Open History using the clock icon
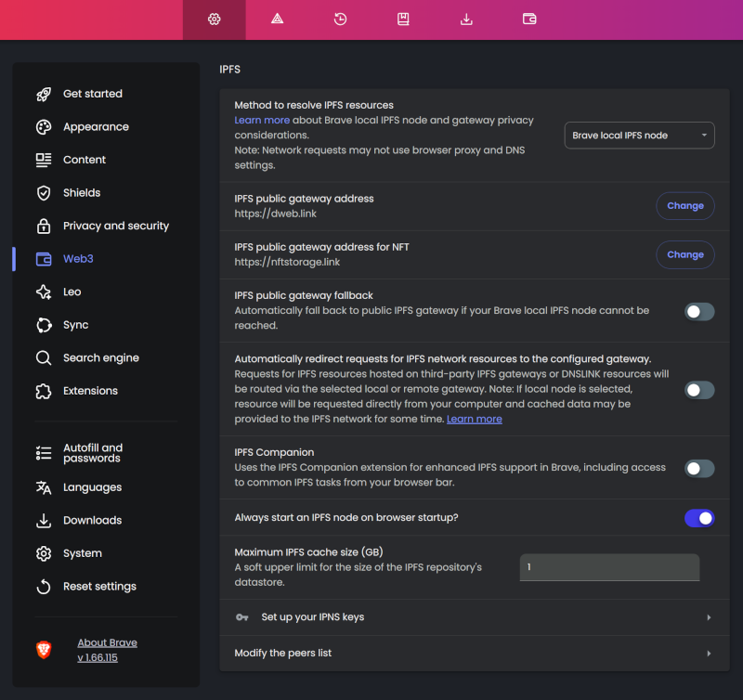This screenshot has width=743, height=700. coord(341,19)
